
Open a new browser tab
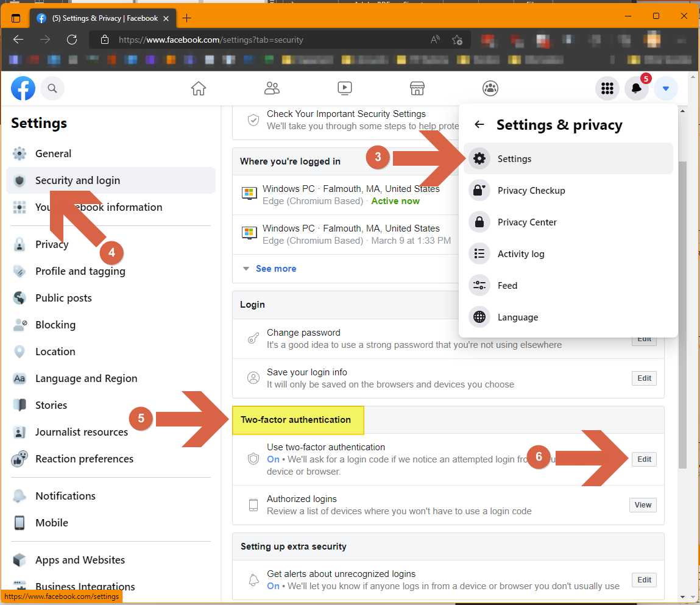[x=186, y=18]
